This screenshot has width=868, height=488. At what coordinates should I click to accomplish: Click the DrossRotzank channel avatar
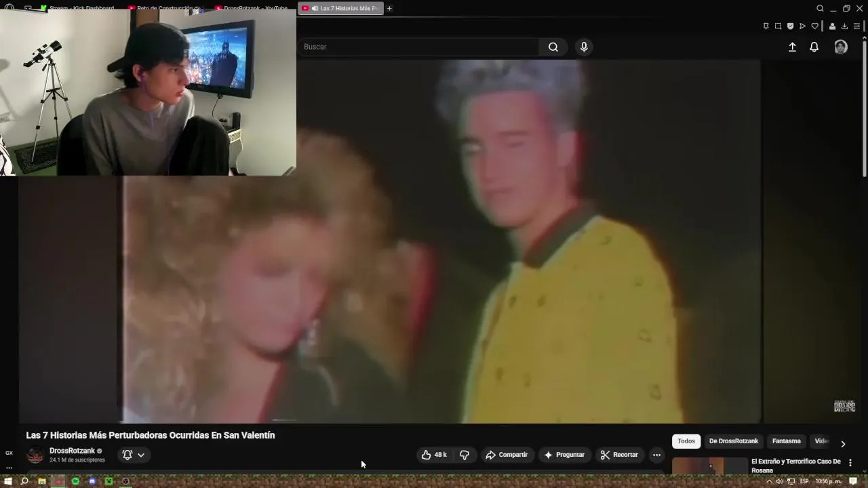pyautogui.click(x=35, y=455)
